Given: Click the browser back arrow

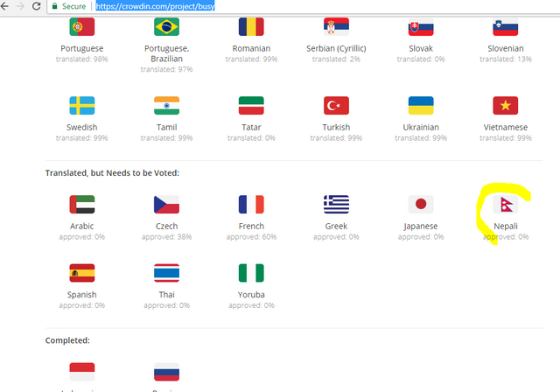Looking at the screenshot, I should (4, 6).
